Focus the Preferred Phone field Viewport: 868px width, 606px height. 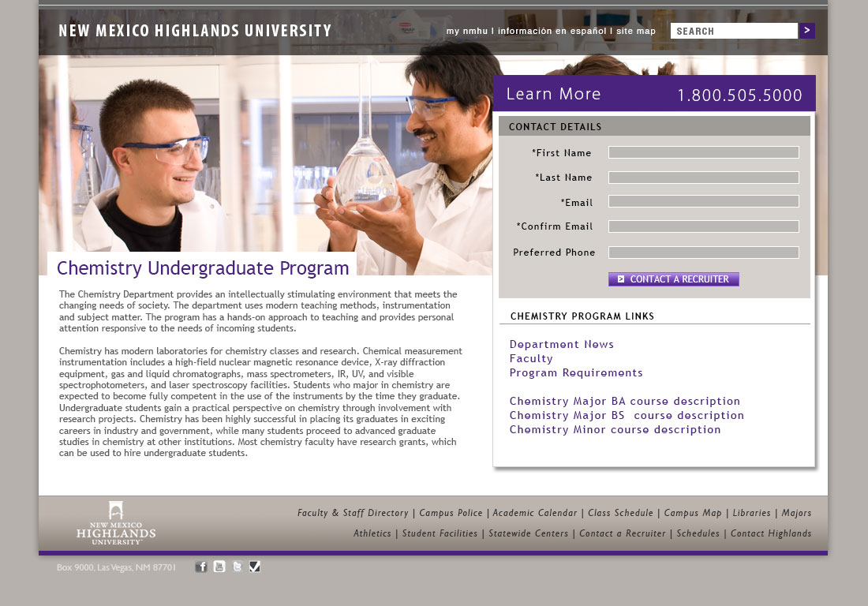click(704, 252)
